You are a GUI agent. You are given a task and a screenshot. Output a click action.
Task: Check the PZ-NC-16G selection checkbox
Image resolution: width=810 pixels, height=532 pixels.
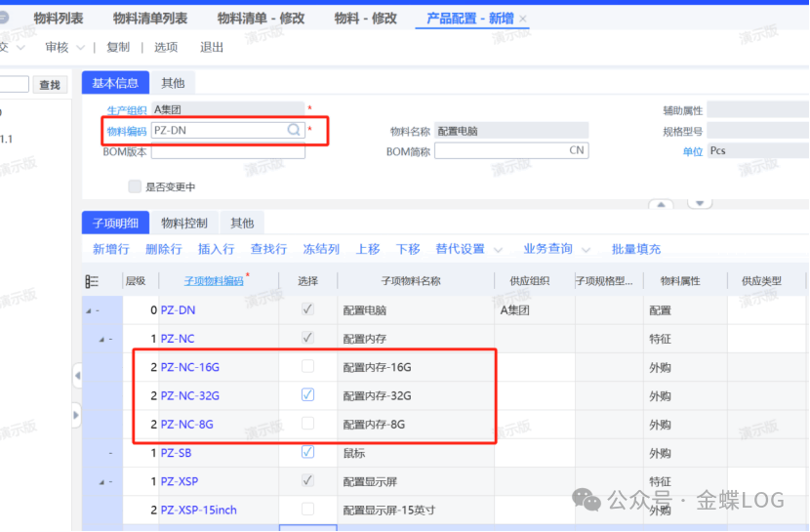click(307, 367)
